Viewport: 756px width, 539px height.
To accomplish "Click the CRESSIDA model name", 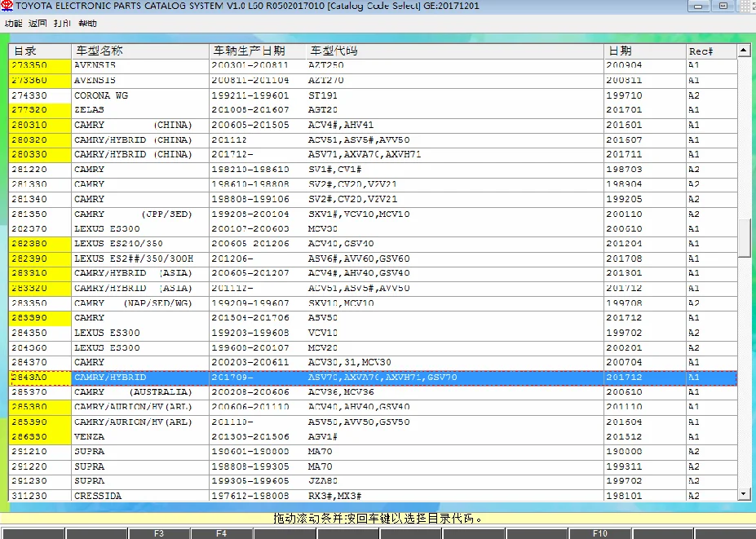I will tap(98, 496).
